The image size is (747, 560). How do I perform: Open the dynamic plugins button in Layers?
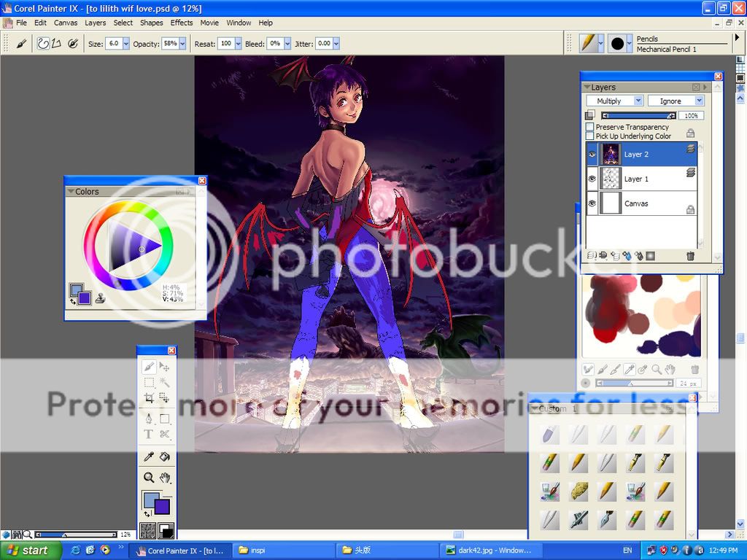pyautogui.click(x=603, y=256)
